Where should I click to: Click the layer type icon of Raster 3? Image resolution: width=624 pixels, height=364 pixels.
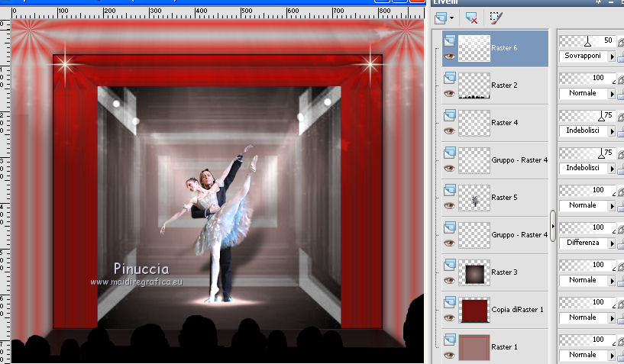pyautogui.click(x=450, y=265)
